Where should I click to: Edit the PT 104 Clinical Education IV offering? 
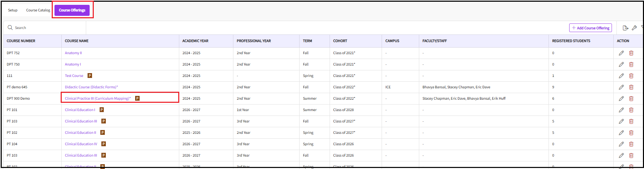coord(621,144)
